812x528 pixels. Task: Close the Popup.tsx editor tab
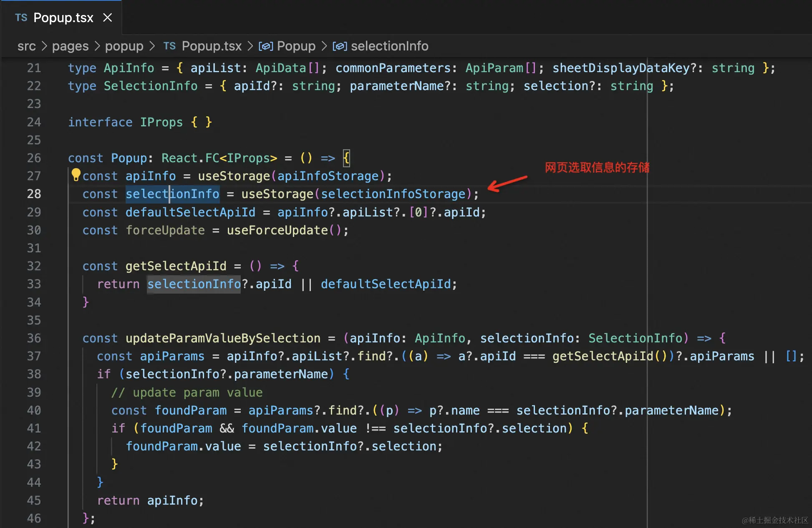108,18
